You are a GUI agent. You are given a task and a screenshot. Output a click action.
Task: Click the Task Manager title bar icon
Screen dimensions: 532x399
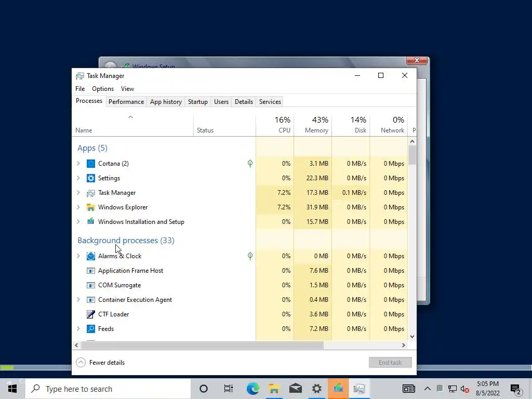pyautogui.click(x=79, y=76)
